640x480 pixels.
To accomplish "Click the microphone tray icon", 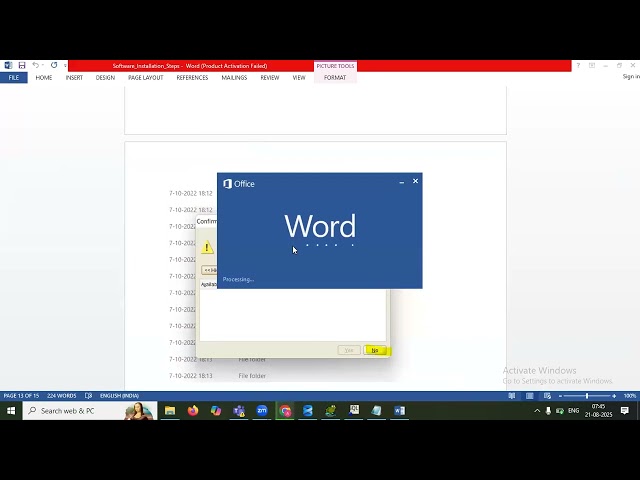I will click(548, 411).
